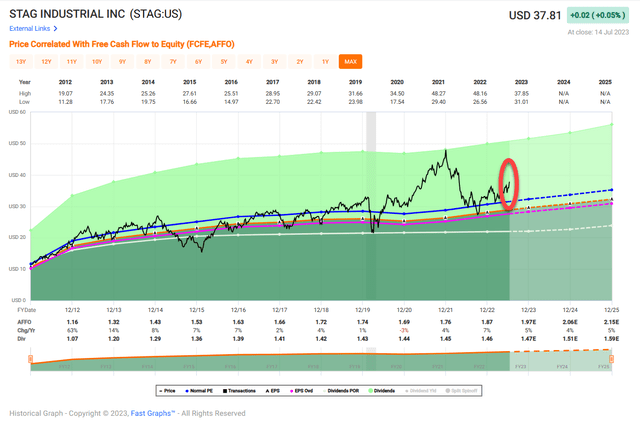The width and height of the screenshot is (640, 421).
Task: Click 2020 low value 17.54
Action: (397, 102)
